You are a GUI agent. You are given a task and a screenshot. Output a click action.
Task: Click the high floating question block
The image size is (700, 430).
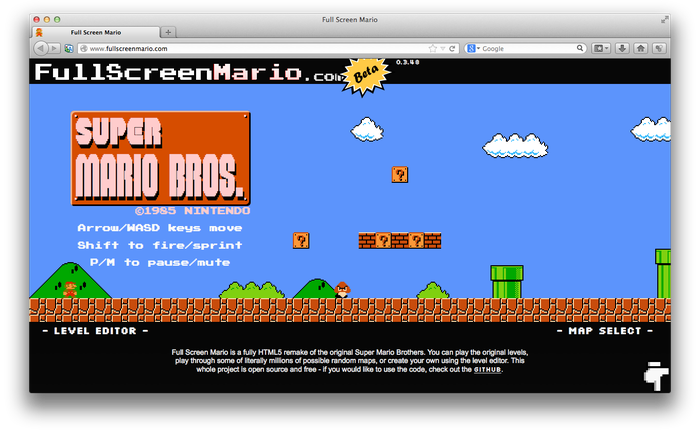click(x=400, y=175)
